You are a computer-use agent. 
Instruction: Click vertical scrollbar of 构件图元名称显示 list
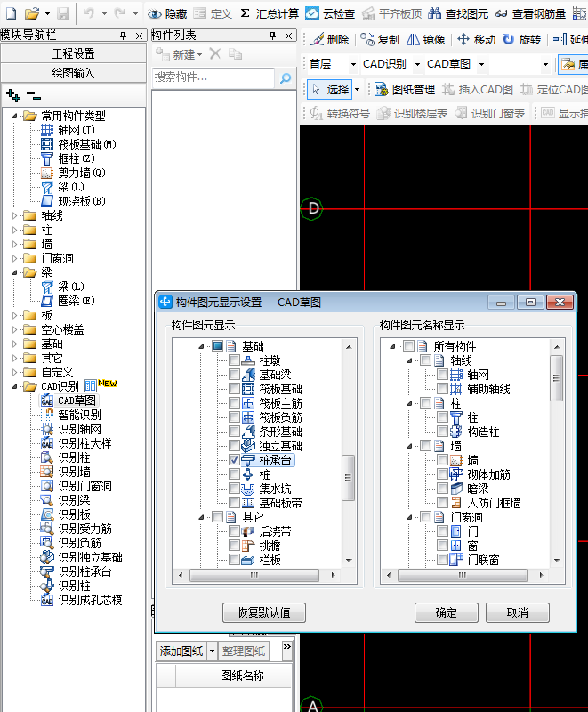tap(557, 378)
